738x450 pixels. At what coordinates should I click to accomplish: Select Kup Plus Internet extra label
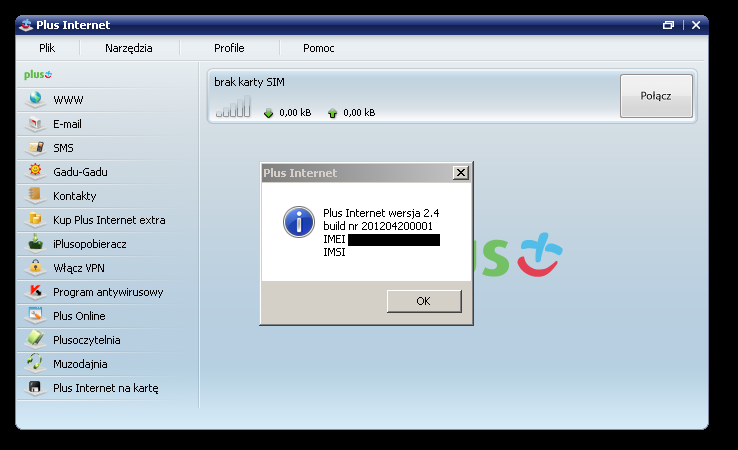[x=109, y=220]
